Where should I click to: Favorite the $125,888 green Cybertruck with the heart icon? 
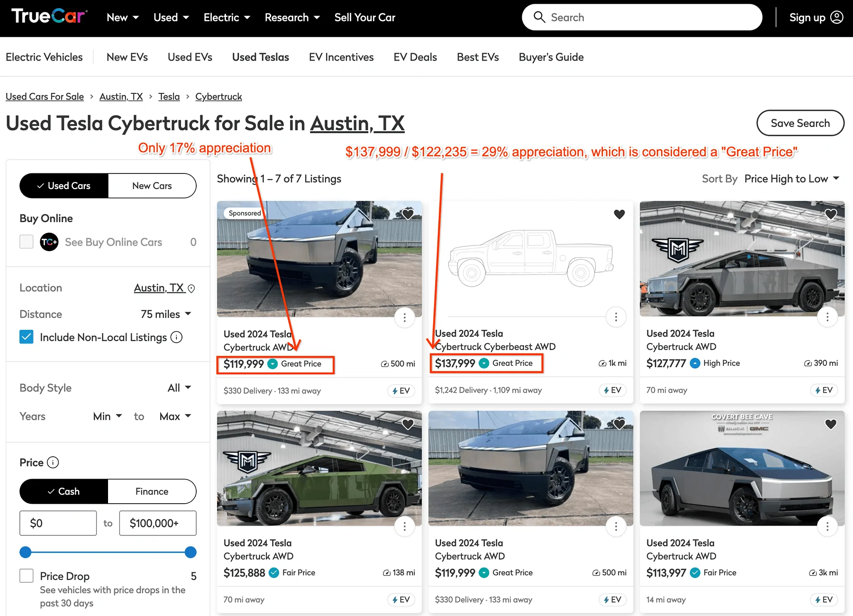(408, 424)
